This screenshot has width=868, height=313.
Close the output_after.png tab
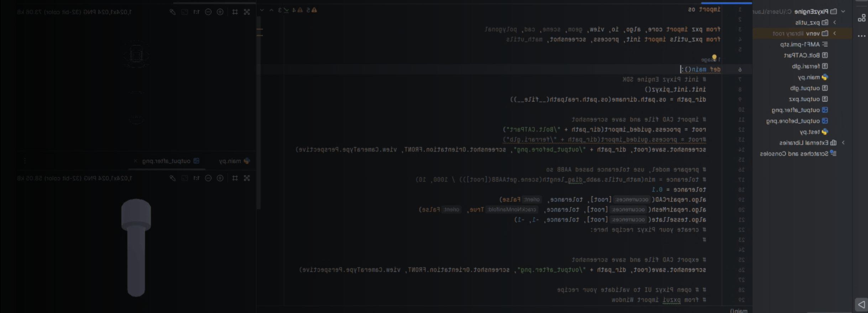click(x=135, y=161)
